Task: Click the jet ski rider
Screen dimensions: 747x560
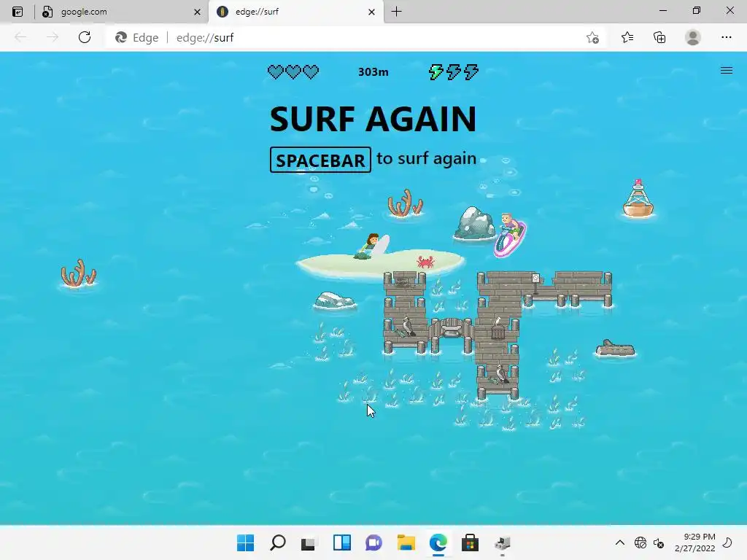Action: pyautogui.click(x=510, y=234)
